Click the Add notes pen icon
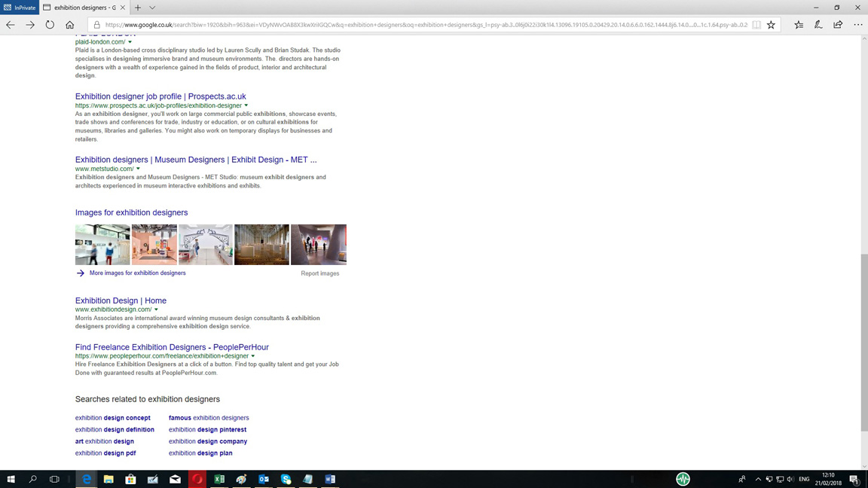 pyautogui.click(x=818, y=25)
